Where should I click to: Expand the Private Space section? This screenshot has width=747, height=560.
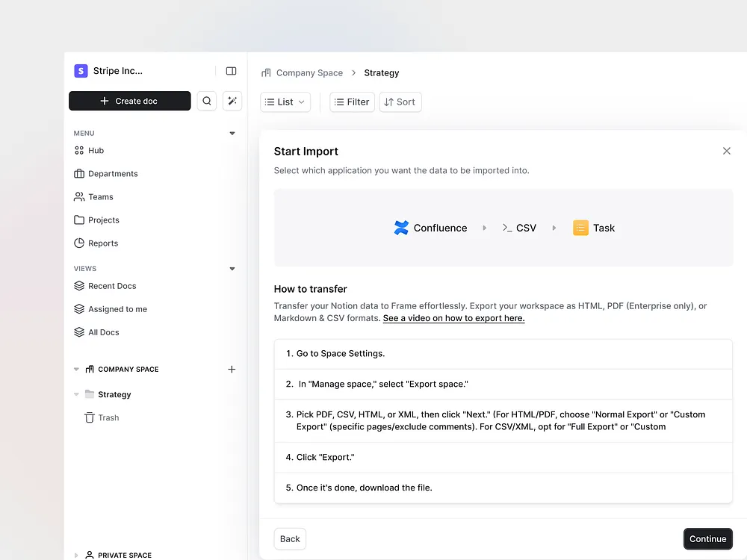[76, 555]
